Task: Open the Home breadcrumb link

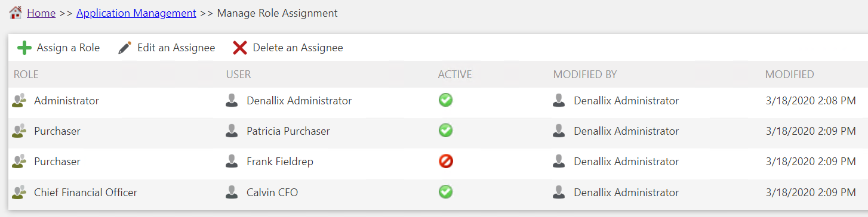Action: point(41,13)
